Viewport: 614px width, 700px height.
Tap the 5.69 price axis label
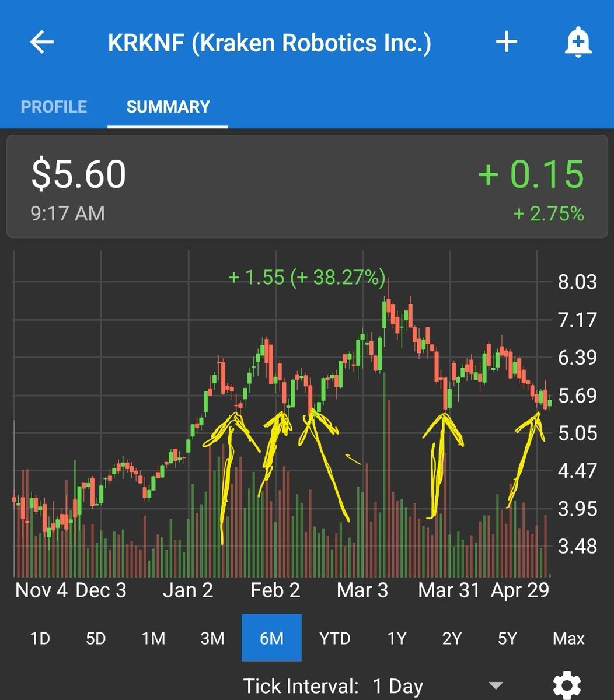(x=577, y=395)
